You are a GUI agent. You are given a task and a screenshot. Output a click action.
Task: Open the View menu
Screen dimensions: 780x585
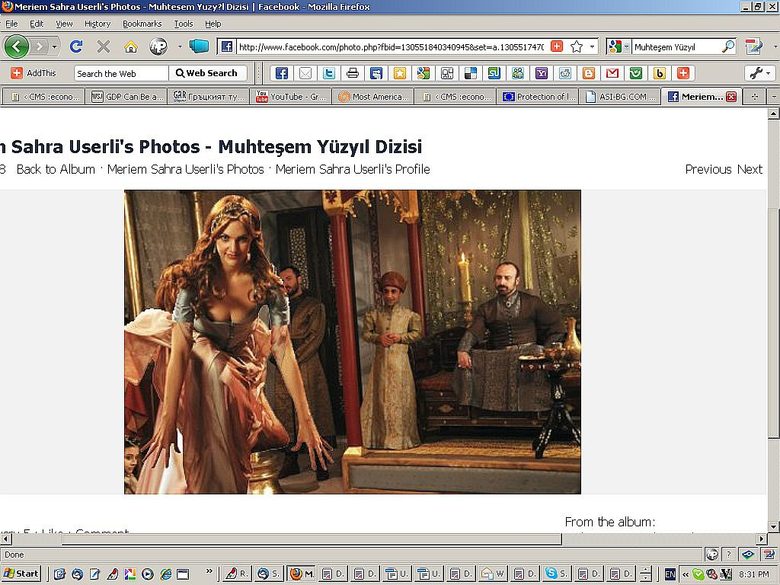[64, 23]
